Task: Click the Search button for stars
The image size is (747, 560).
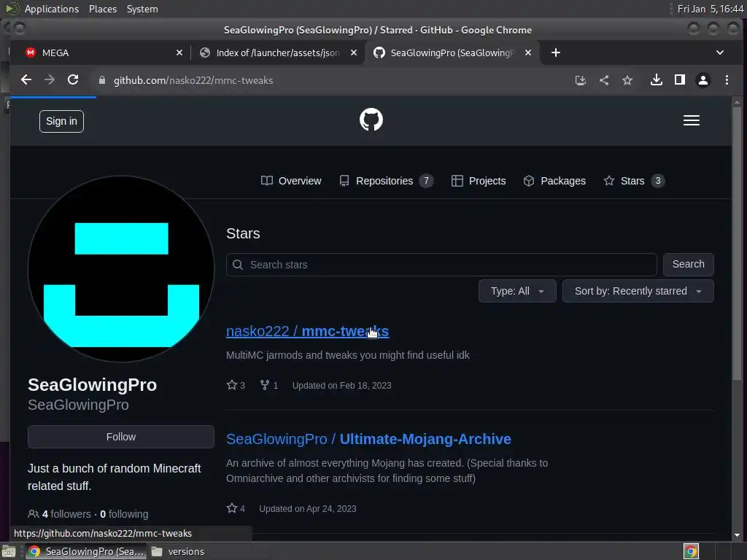Action: point(688,264)
